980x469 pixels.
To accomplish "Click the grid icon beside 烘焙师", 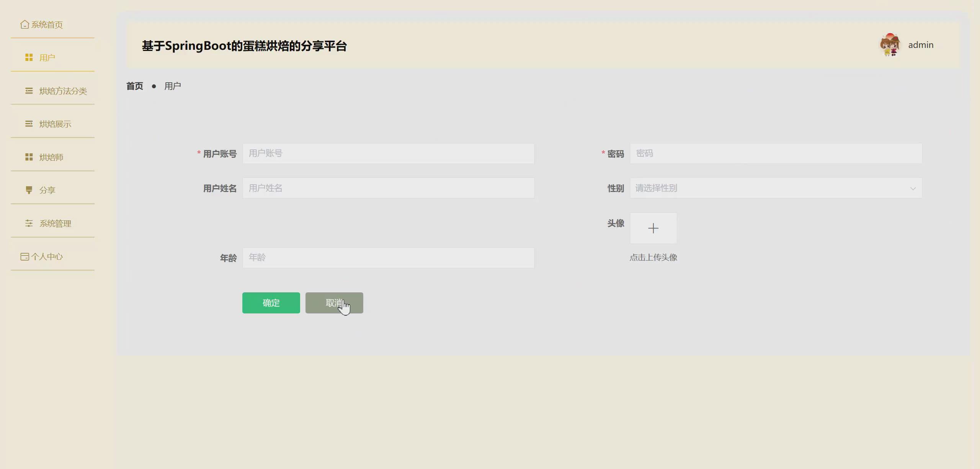I will [29, 157].
